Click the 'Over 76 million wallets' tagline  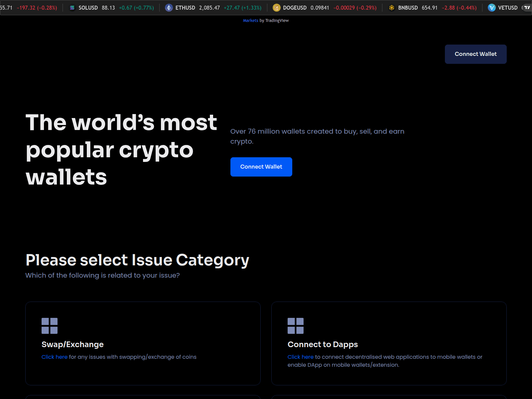tap(317, 136)
